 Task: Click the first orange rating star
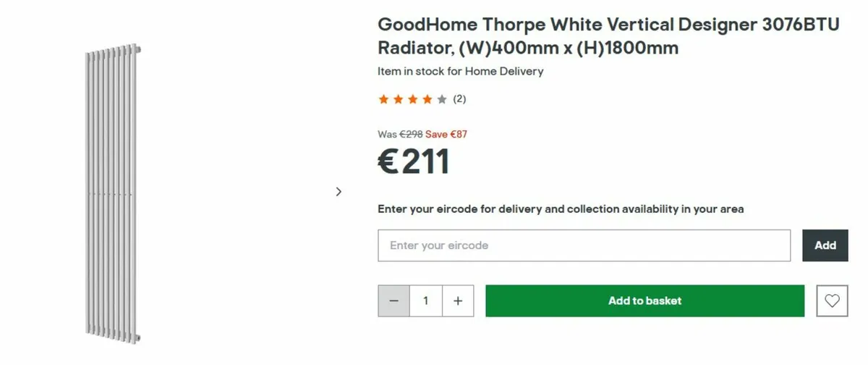point(383,99)
